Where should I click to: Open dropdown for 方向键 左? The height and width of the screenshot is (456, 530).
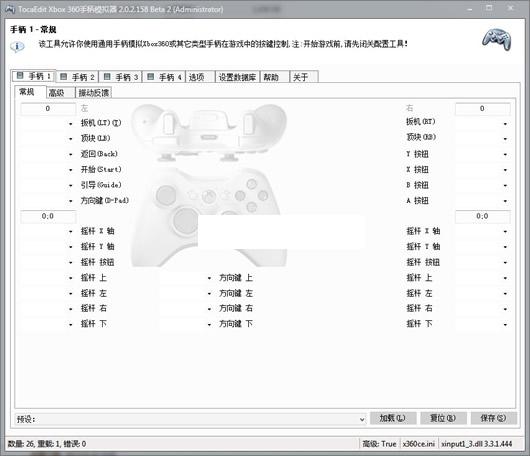point(209,294)
